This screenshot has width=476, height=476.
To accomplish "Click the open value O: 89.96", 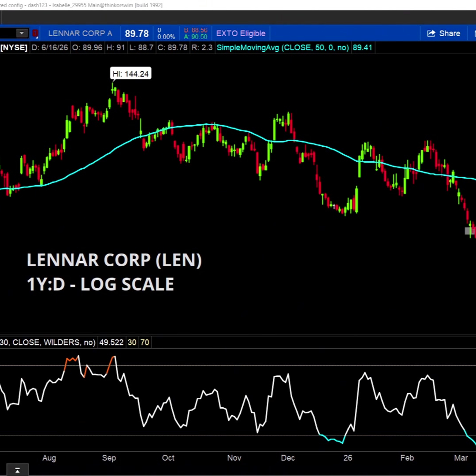I will [x=87, y=47].
